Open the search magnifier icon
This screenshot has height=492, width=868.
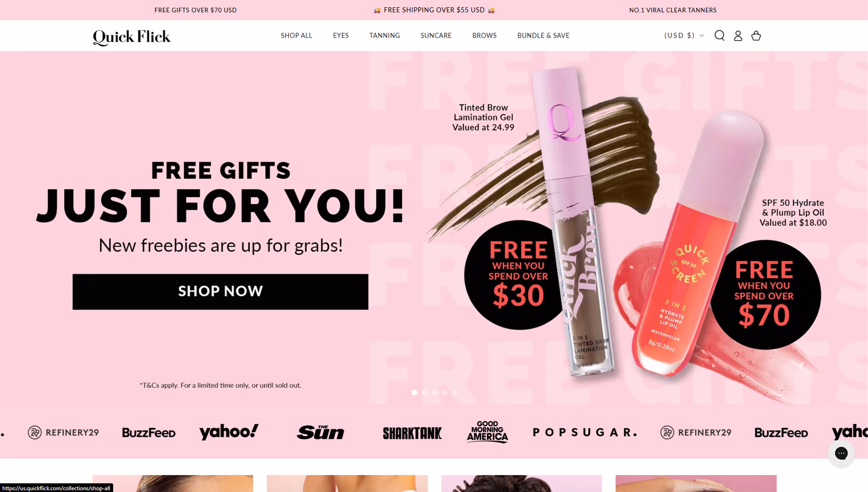pyautogui.click(x=719, y=36)
